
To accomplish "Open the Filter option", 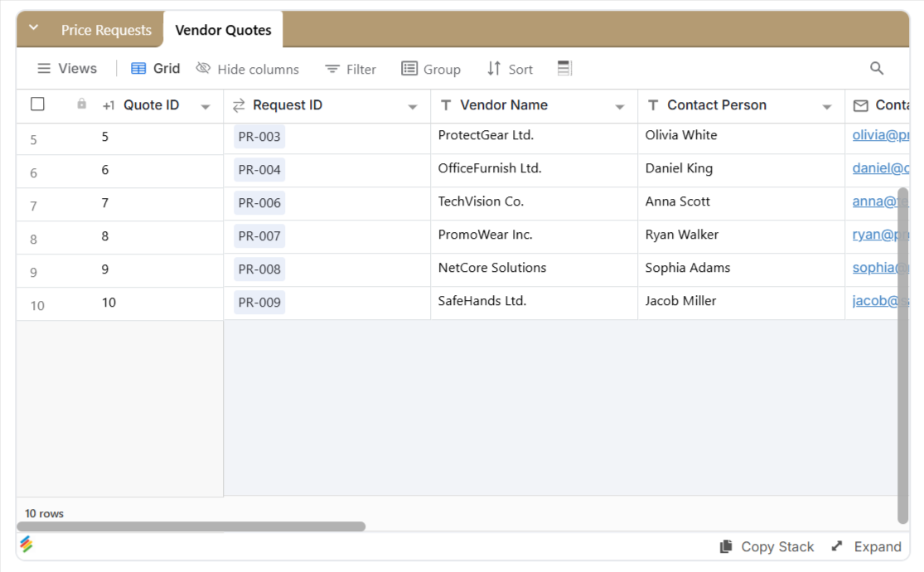I will coord(350,69).
